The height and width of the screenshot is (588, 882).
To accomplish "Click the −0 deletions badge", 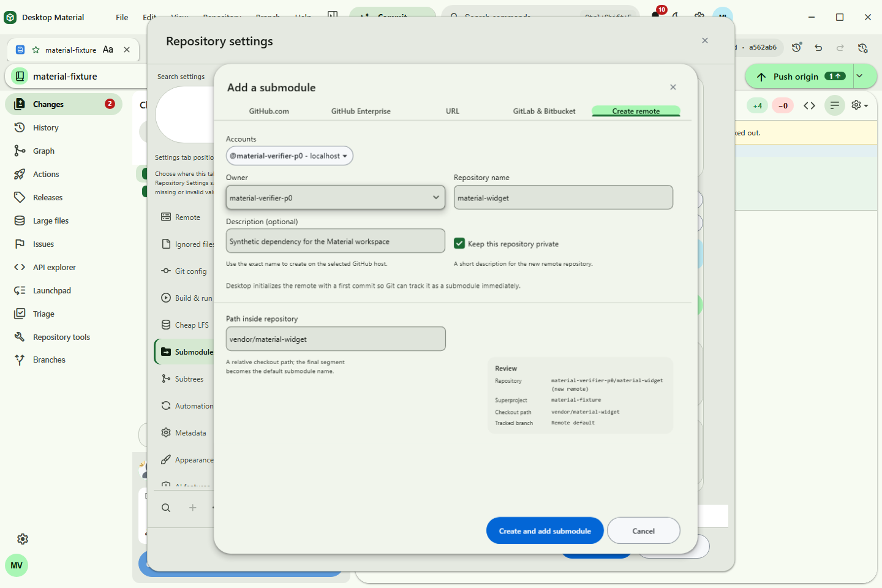I will [x=783, y=105].
